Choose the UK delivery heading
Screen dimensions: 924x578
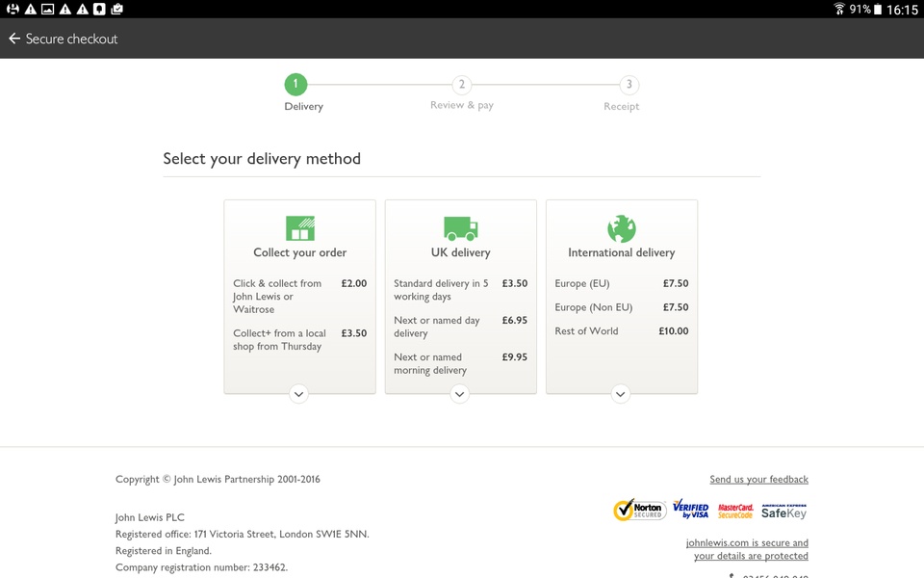point(460,252)
